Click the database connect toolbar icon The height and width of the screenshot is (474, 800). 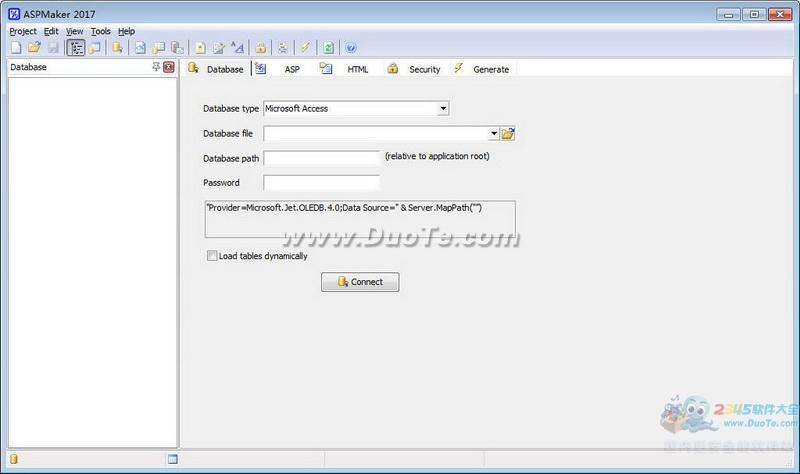coord(117,48)
